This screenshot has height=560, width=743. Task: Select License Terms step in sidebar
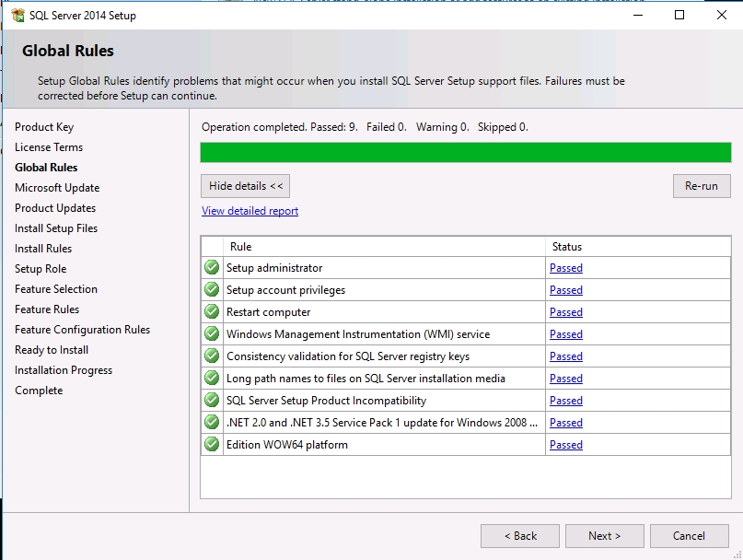point(49,147)
